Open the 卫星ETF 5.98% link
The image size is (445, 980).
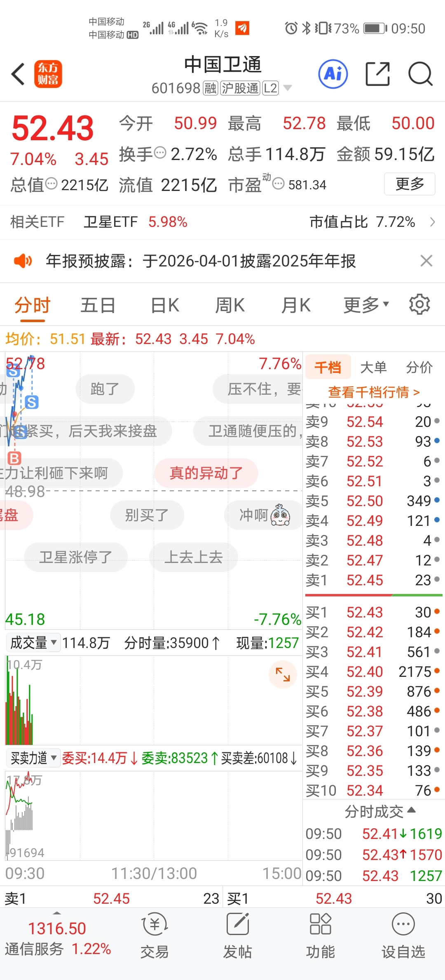(x=135, y=222)
